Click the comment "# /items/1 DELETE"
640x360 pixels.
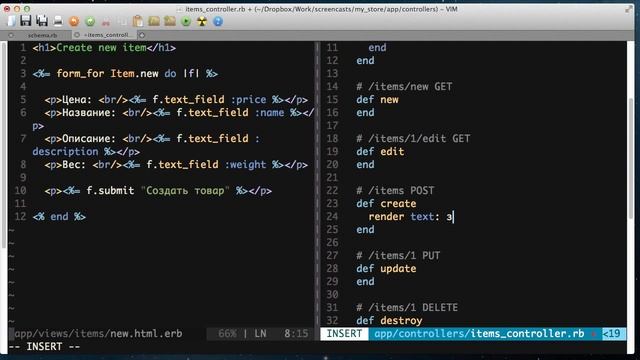click(407, 308)
